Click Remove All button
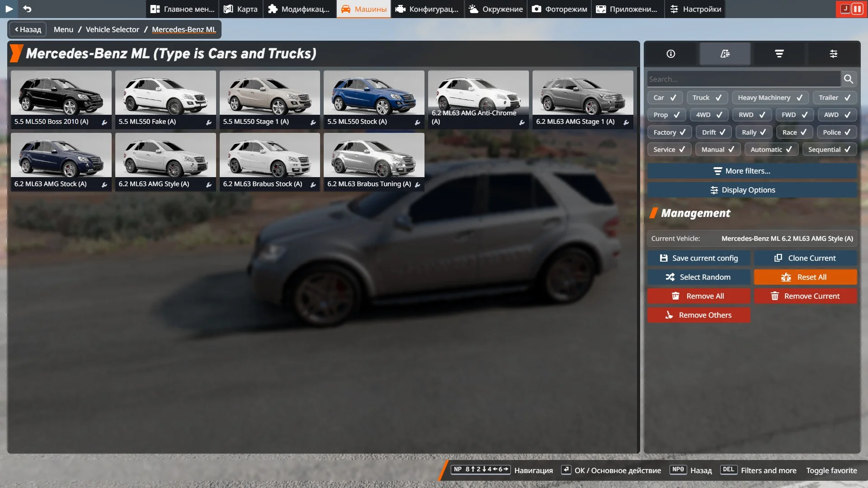This screenshot has height=488, width=868. pos(698,296)
